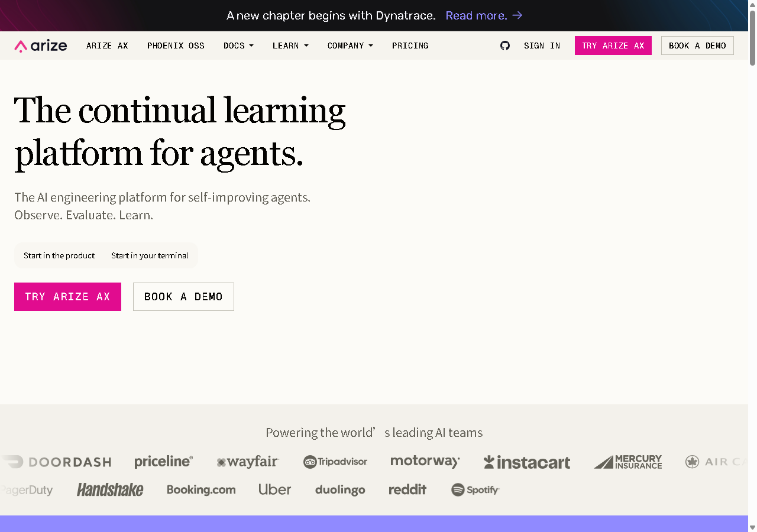Click the arrow next to Read more
Viewport: 757px width, 532px height.
pos(517,15)
